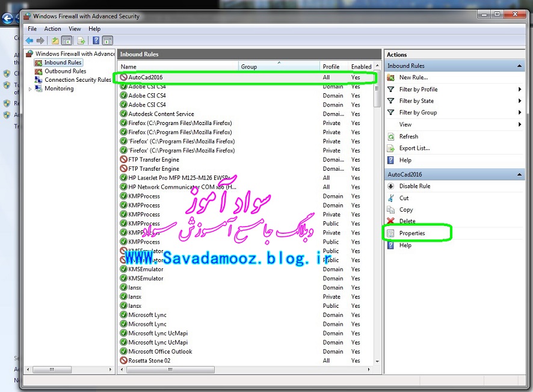Open the Filter by Profile submenu arrow
Screen dimensions: 533x392
[520, 90]
